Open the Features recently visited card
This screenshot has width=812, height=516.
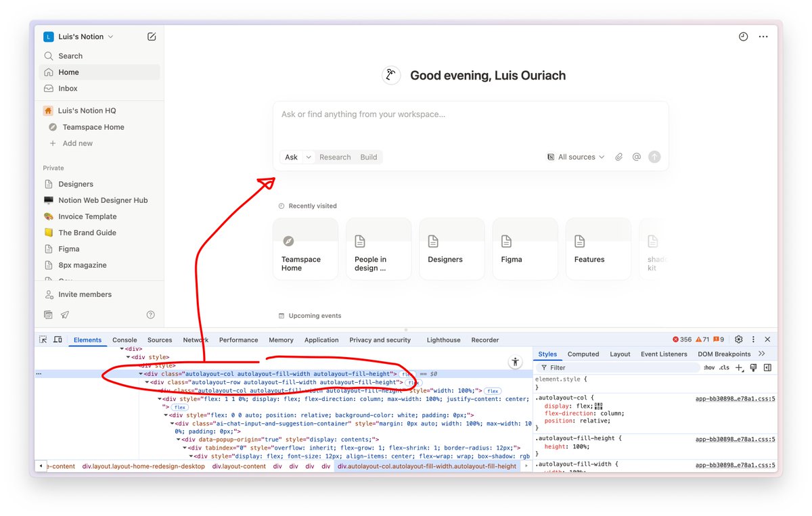pos(598,249)
